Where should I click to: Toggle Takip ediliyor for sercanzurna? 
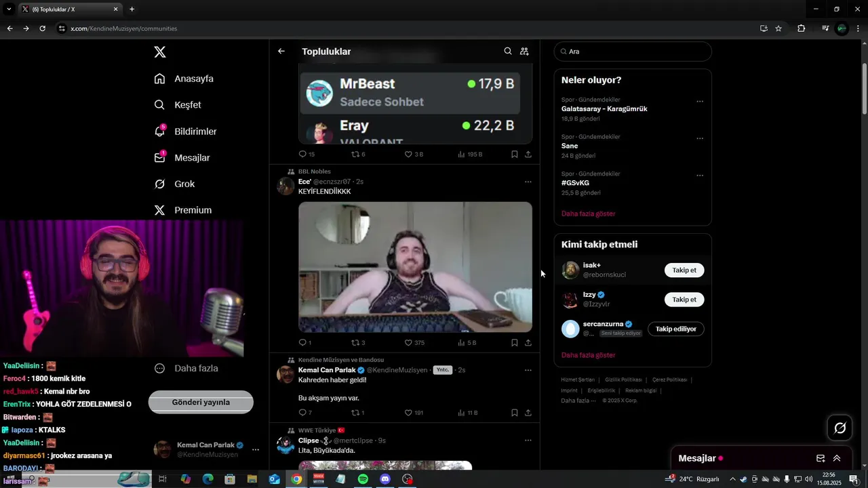pos(676,329)
